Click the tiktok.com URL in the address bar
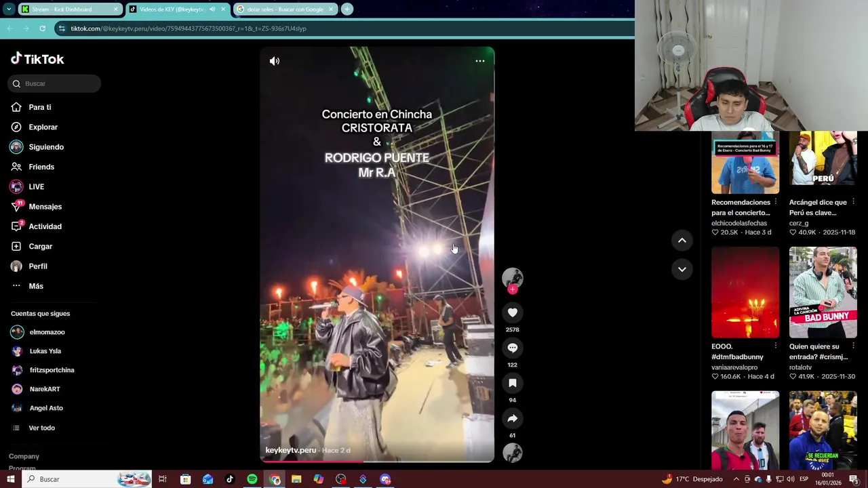The image size is (868, 488). point(189,28)
